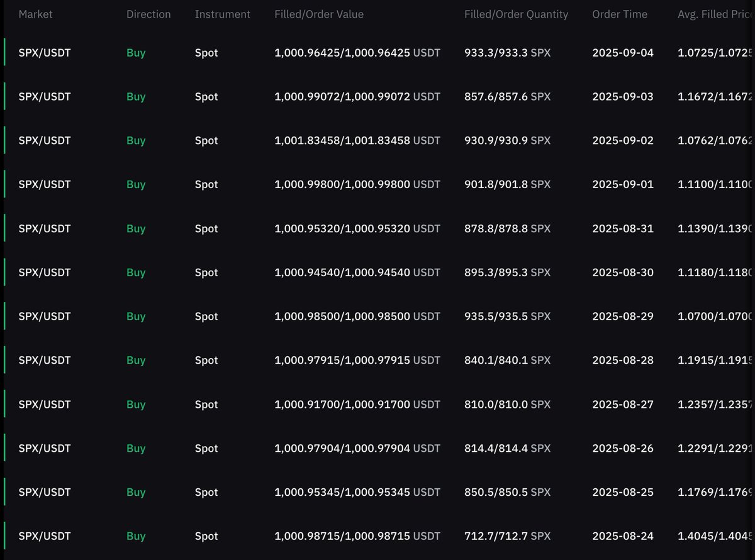Click order date 2025-08-27
Viewport: 755px width, 560px height.
(623, 405)
